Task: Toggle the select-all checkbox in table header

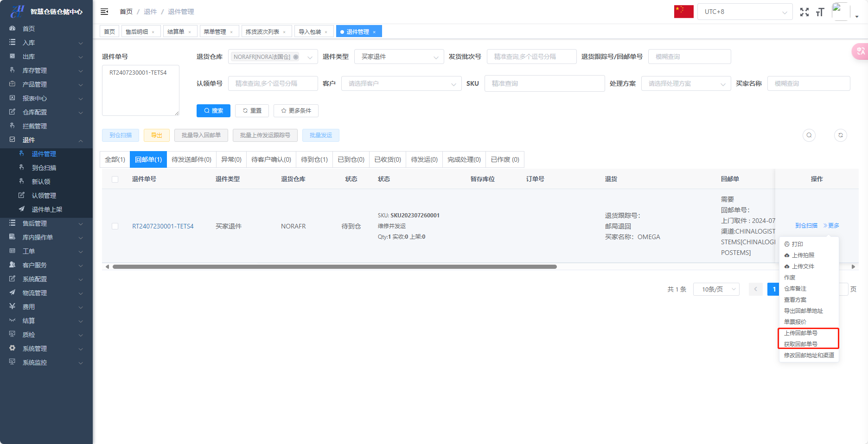Action: point(115,179)
